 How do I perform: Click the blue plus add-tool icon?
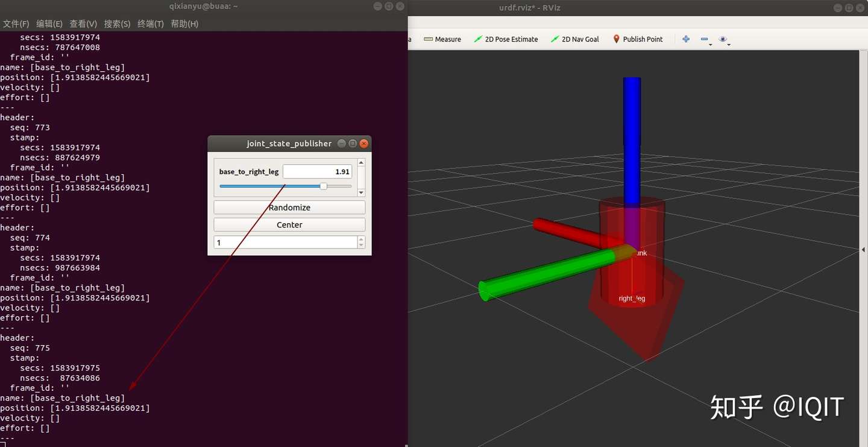(686, 39)
